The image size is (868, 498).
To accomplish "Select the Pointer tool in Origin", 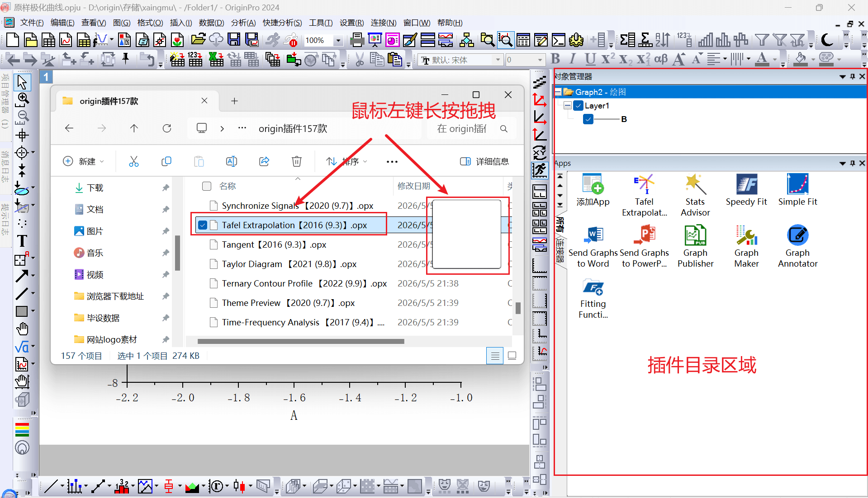I will (x=22, y=82).
